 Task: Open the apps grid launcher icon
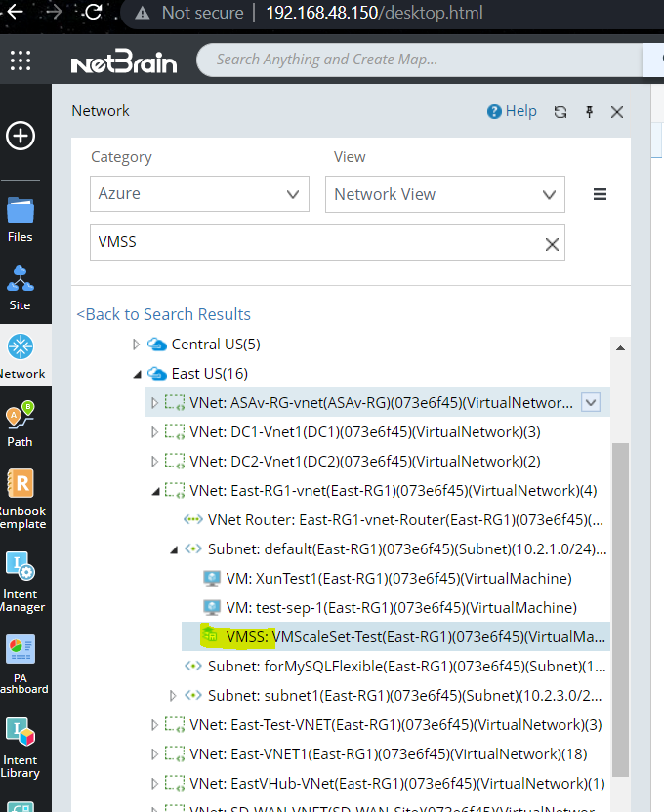coord(21,61)
